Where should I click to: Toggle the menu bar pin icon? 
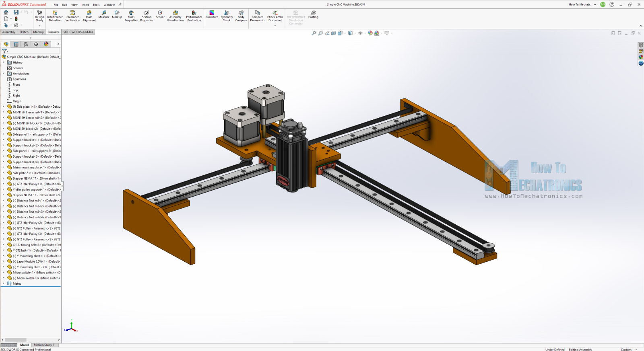(x=120, y=5)
